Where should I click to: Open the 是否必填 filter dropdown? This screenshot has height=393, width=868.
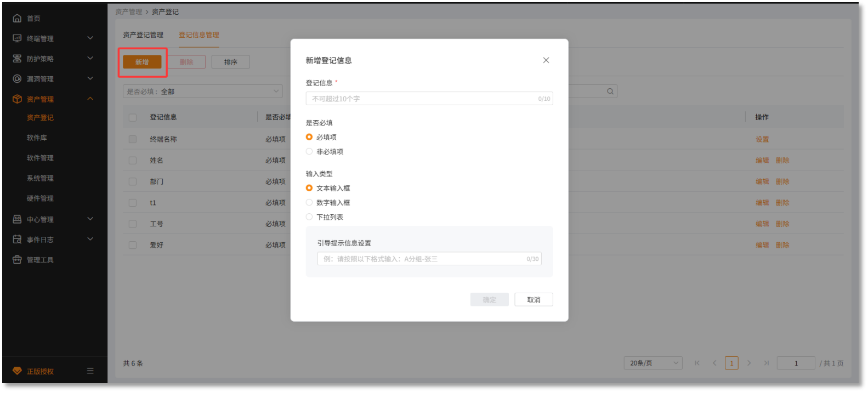coord(203,92)
